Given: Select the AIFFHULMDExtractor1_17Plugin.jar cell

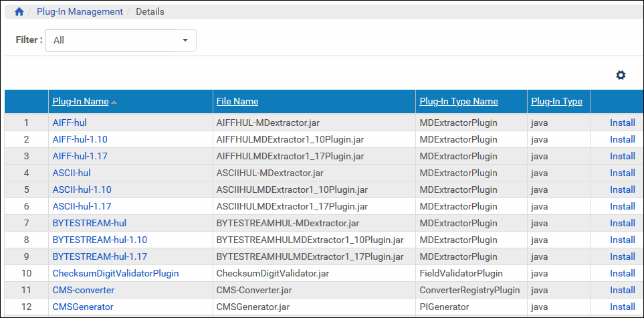Looking at the screenshot, I should (x=314, y=157).
